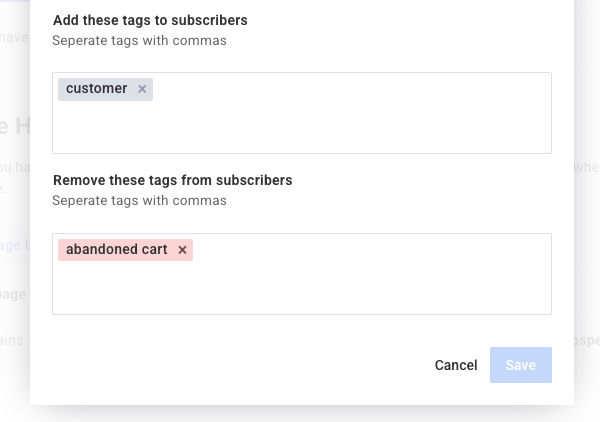
Task: Delete the abandoned cart tag via x icon
Action: (x=182, y=250)
